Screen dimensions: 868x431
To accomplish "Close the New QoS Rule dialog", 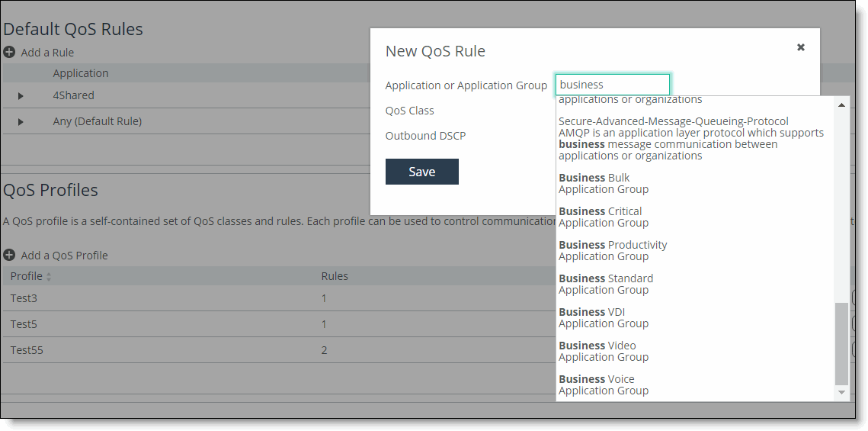I will pos(801,47).
